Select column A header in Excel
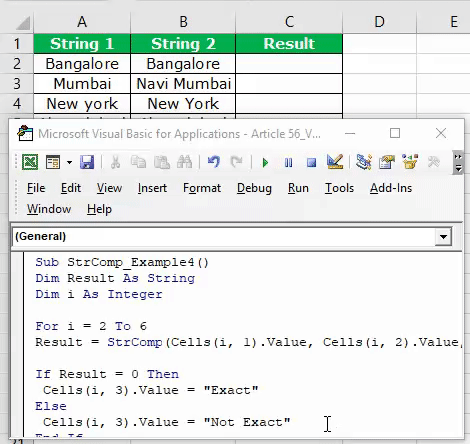The image size is (470, 444). point(82,22)
